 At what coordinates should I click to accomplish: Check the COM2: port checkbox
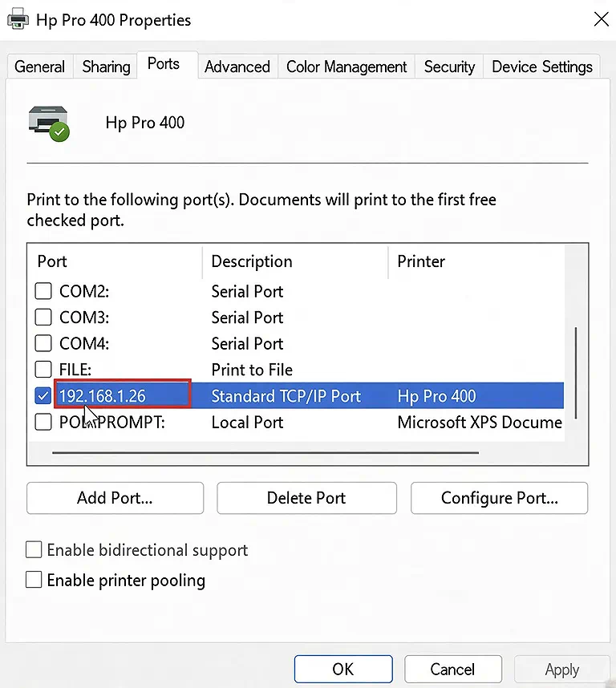[x=43, y=291]
